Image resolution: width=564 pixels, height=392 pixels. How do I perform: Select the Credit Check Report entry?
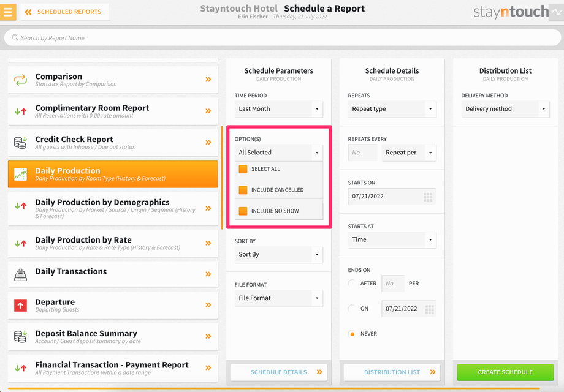tap(113, 143)
